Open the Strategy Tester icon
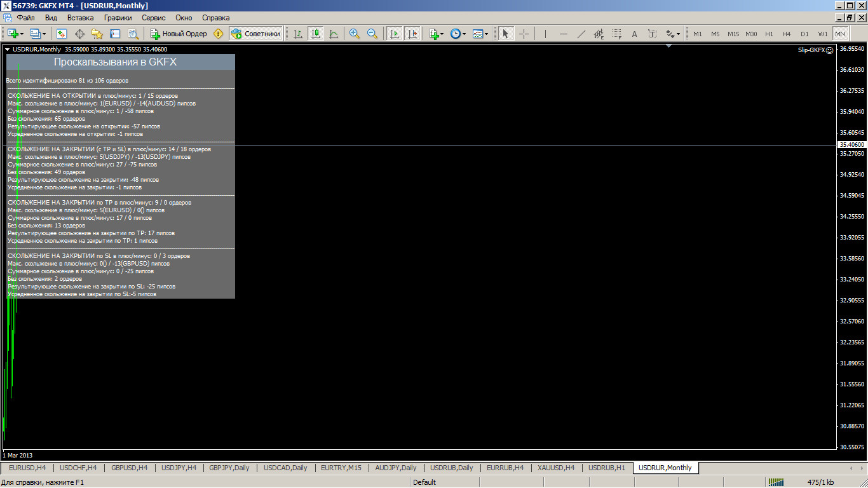The width and height of the screenshot is (868, 488). 133,34
